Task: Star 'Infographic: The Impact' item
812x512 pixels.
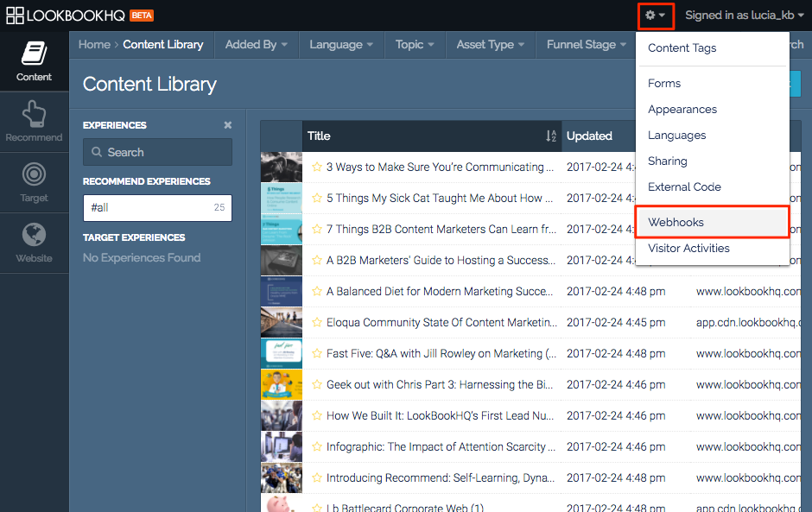Action: (317, 446)
